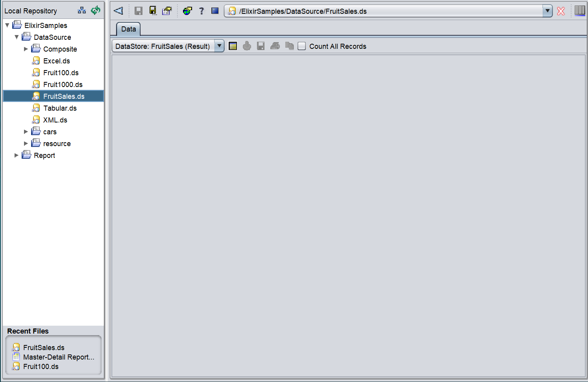
Task: Expand the Composite folder
Action: 26,49
